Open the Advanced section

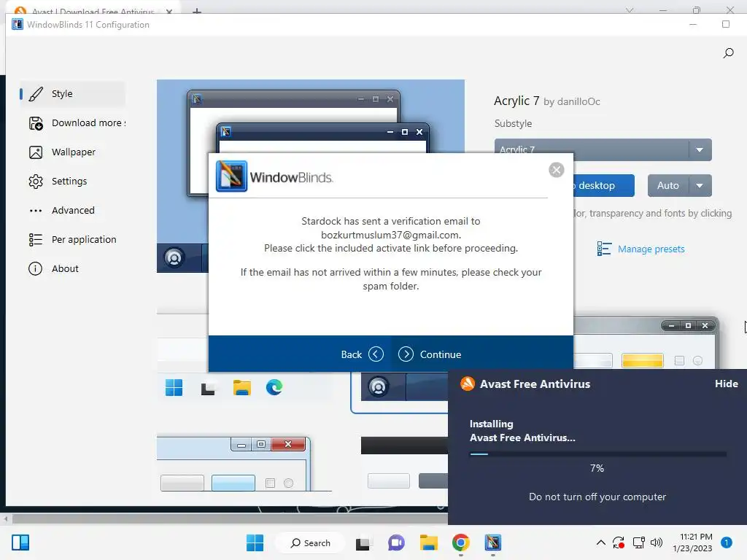(x=72, y=210)
